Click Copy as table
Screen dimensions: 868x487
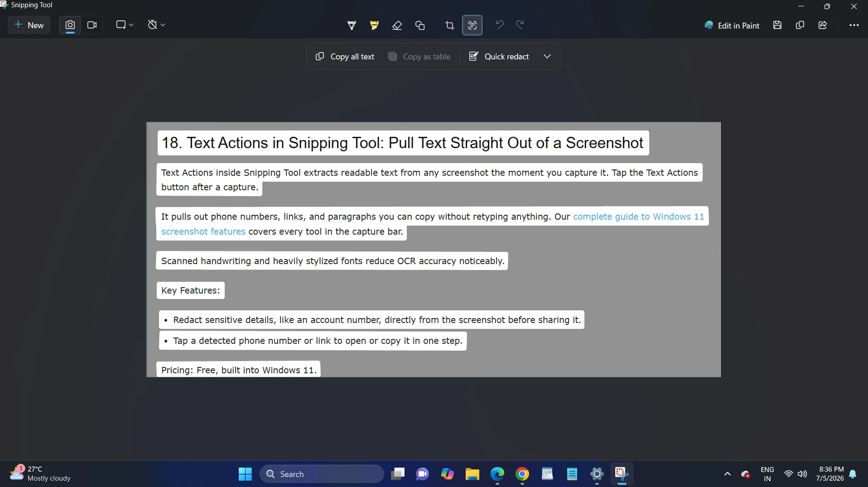click(x=420, y=56)
